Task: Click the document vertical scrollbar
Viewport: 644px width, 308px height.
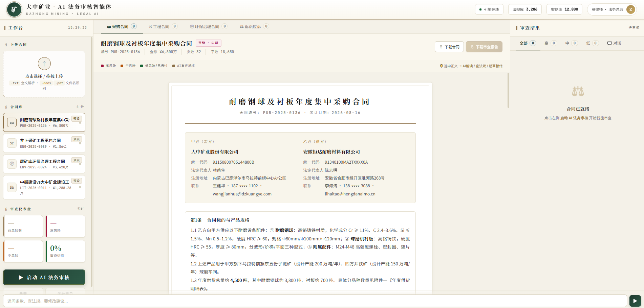Action: click(x=508, y=91)
